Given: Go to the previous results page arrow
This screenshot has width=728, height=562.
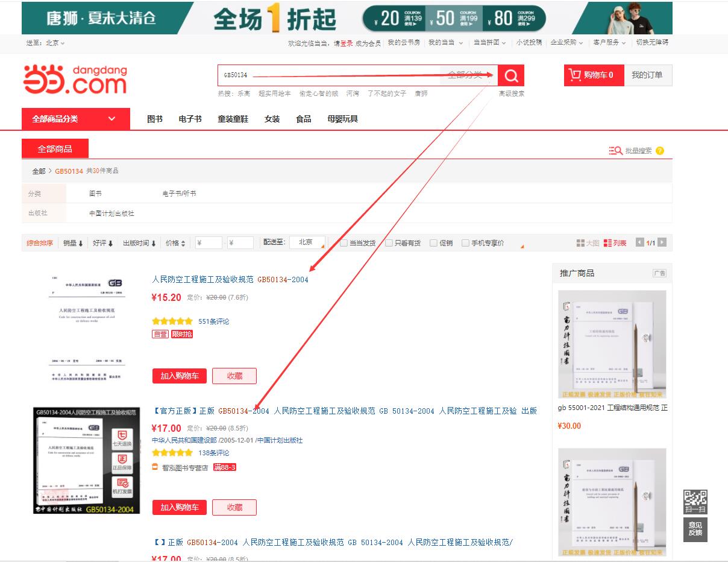Looking at the screenshot, I should [641, 242].
